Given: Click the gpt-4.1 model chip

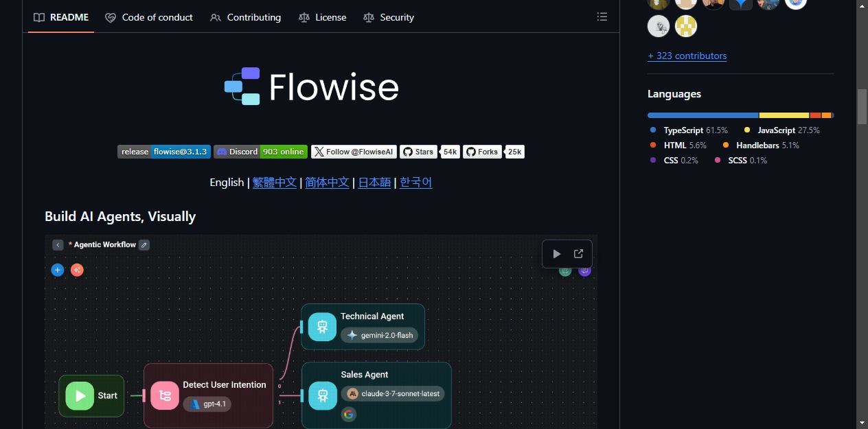Looking at the screenshot, I should pyautogui.click(x=207, y=404).
